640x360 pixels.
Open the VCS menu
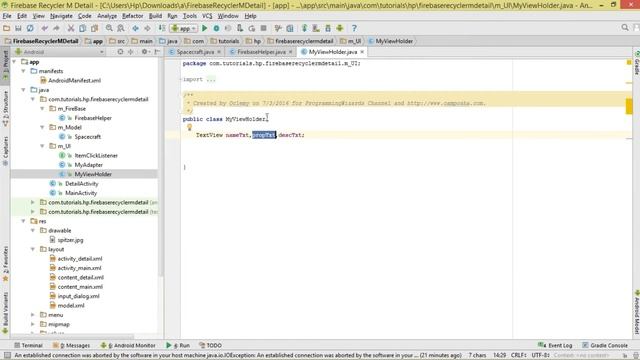(x=207, y=16)
